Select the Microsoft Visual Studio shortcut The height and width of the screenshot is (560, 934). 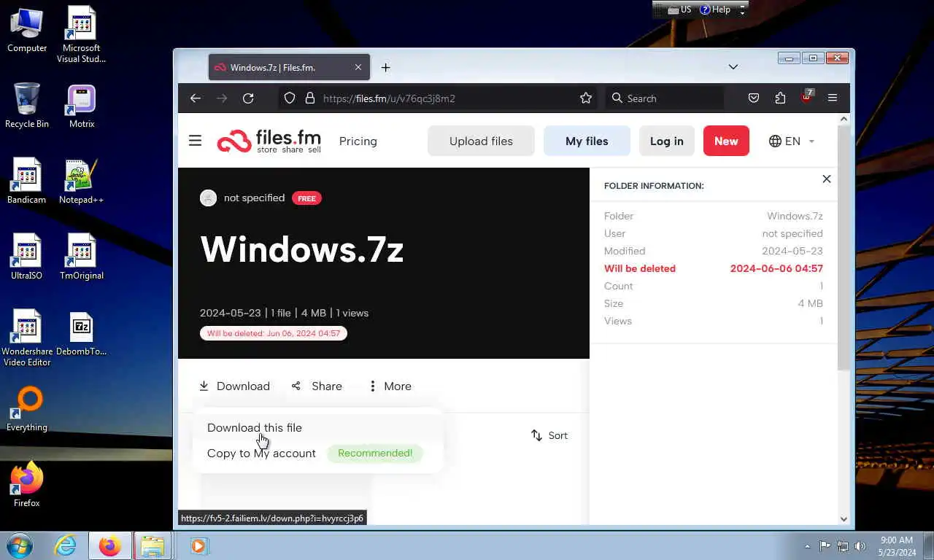[81, 34]
